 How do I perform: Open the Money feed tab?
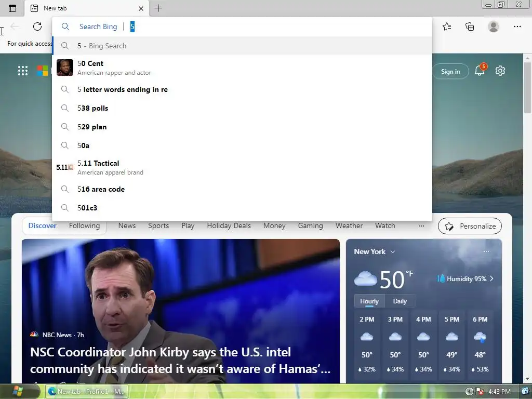pyautogui.click(x=274, y=225)
